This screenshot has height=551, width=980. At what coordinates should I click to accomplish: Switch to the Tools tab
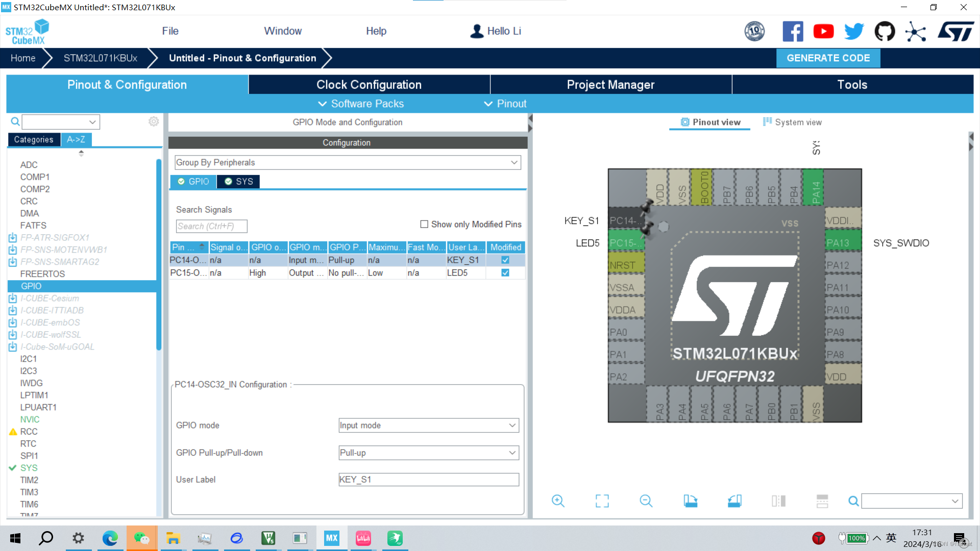point(852,85)
